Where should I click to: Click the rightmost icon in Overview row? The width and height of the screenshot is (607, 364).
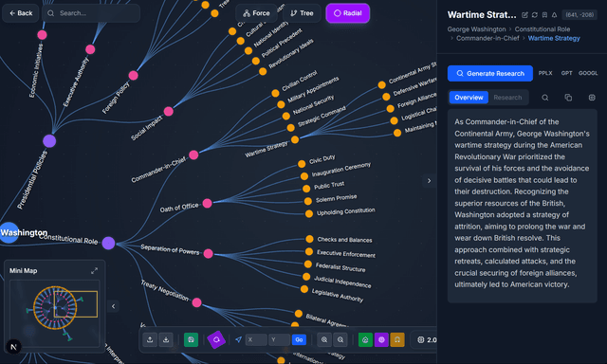pyautogui.click(x=592, y=98)
